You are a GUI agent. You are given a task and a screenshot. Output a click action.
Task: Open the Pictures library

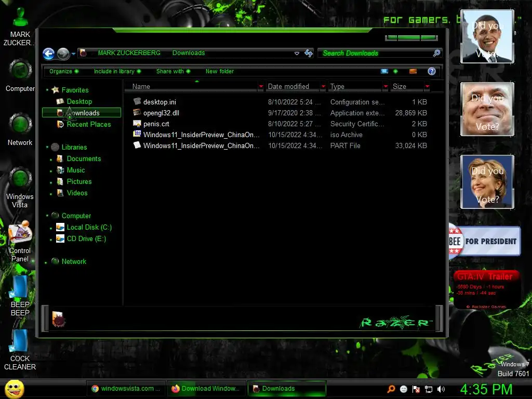click(79, 181)
